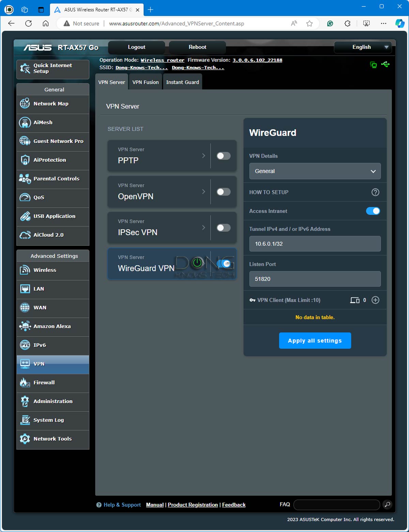Open the English language dropdown
The image size is (409, 532).
point(363,47)
